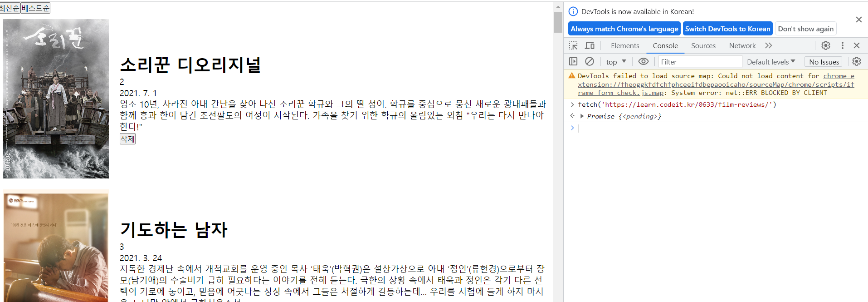
Task: Open DevTools settings gear icon
Action: 826,45
